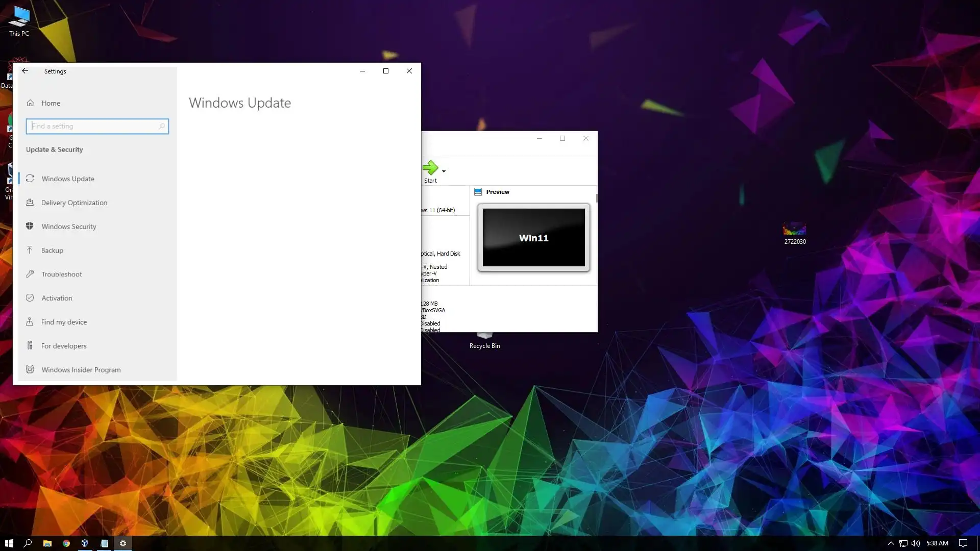
Task: Click the Find a setting search box
Action: (97, 126)
